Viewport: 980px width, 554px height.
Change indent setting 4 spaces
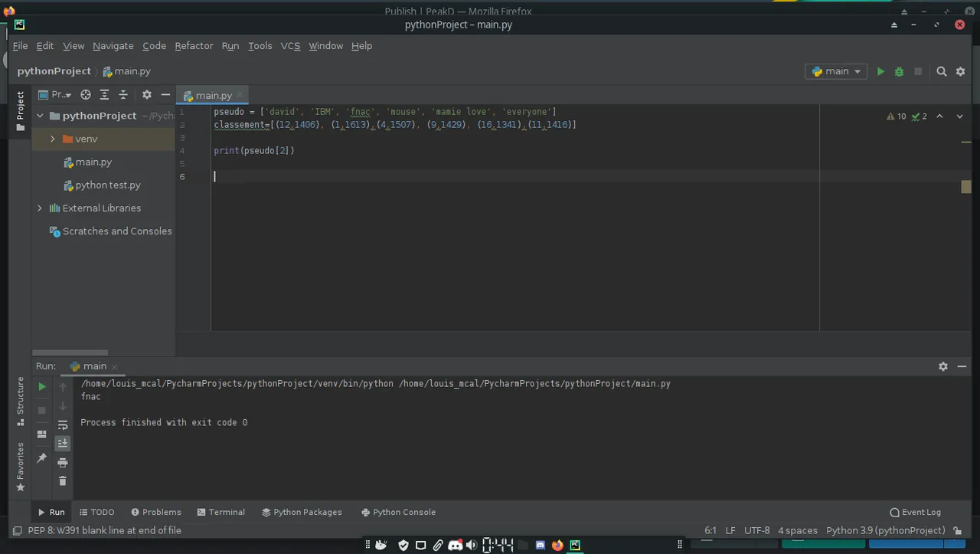(798, 530)
